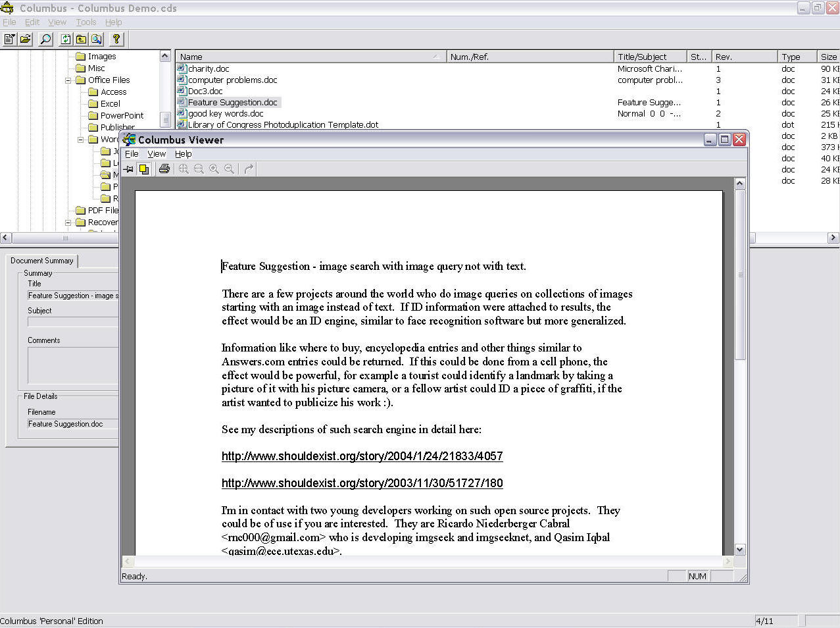Click the Viewer vertical scrollbar up arrow

(740, 184)
